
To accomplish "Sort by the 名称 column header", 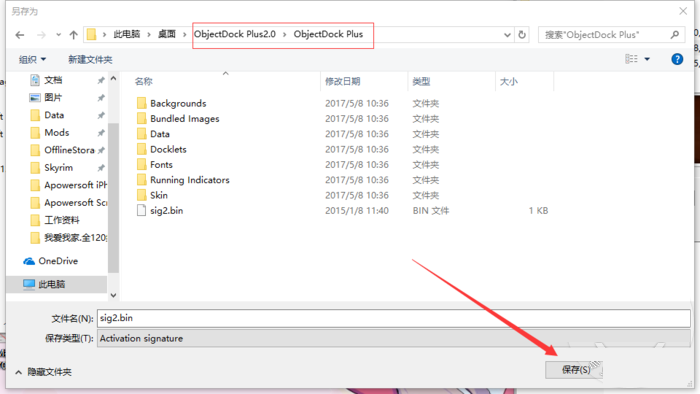I will point(144,81).
